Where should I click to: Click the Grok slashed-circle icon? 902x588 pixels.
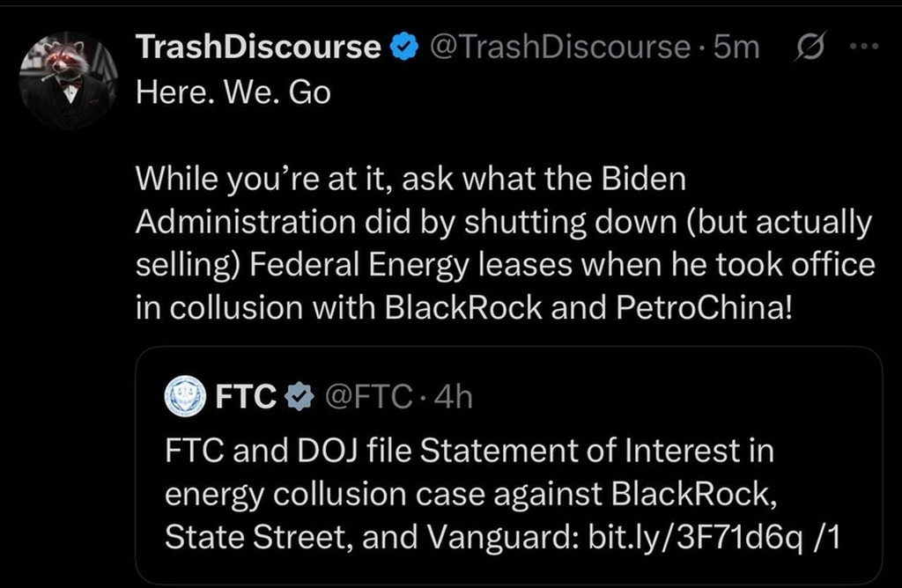(810, 46)
